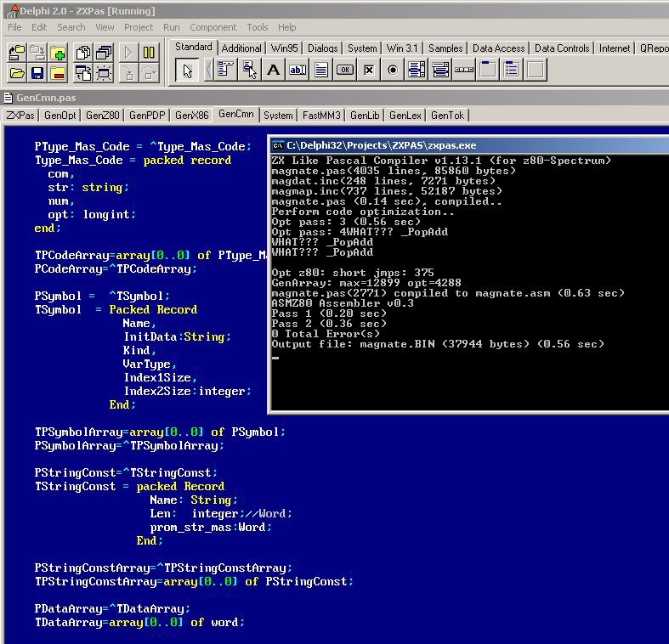
Task: Switch to Samples palette tab
Action: pyautogui.click(x=445, y=48)
